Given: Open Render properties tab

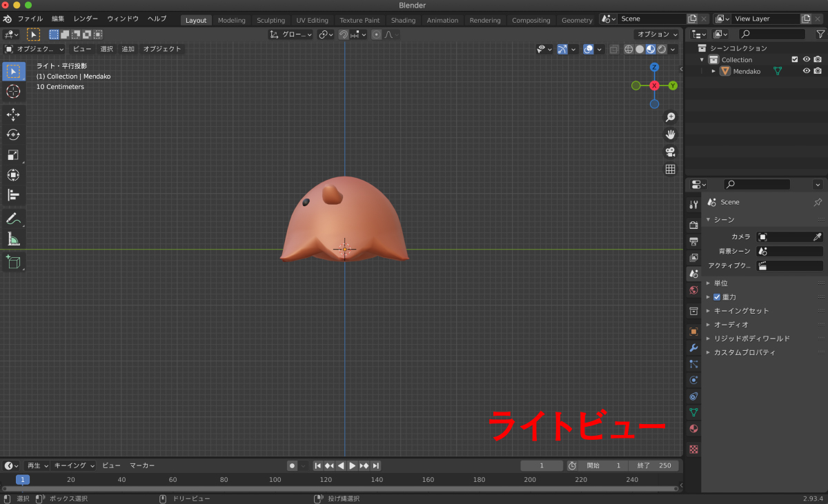Looking at the screenshot, I should (693, 225).
